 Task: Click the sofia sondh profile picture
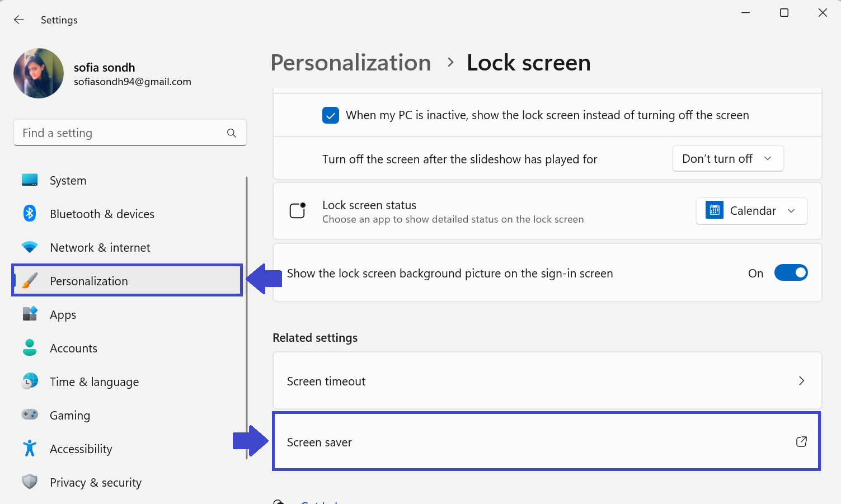click(x=39, y=73)
